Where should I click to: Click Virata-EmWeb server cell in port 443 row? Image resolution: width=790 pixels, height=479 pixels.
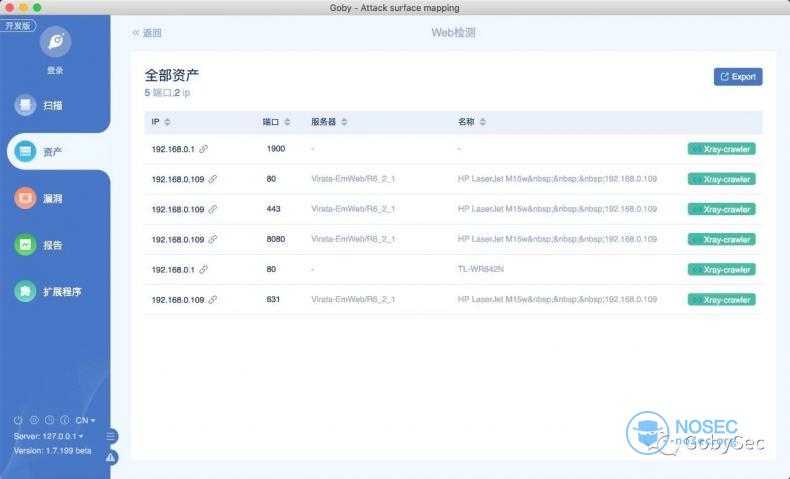[x=353, y=210]
